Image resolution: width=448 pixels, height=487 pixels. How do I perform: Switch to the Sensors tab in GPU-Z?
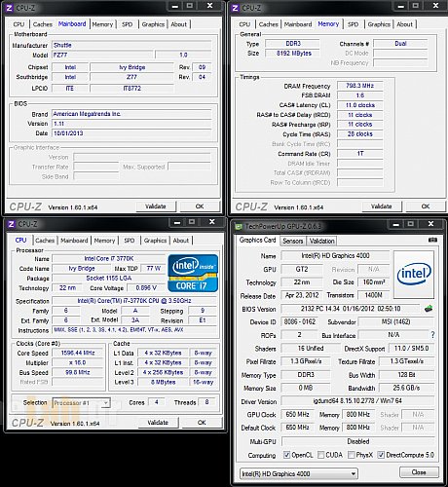click(292, 241)
